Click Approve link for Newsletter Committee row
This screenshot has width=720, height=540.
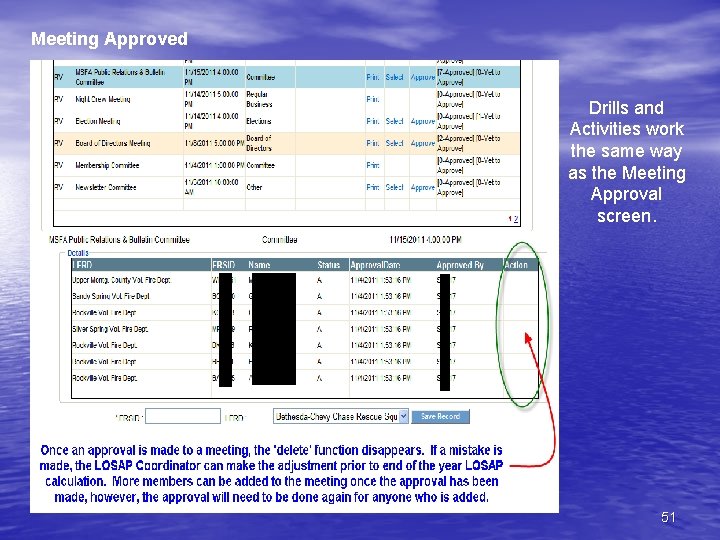422,187
